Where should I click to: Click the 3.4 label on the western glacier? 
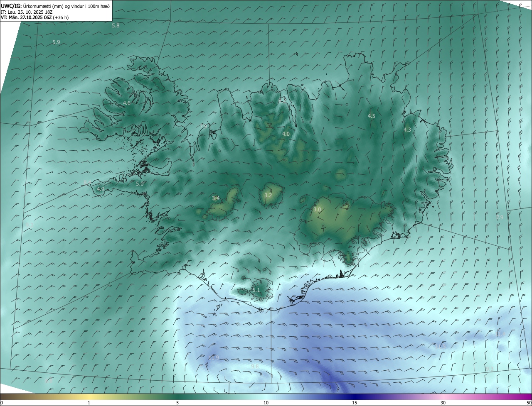(216, 198)
